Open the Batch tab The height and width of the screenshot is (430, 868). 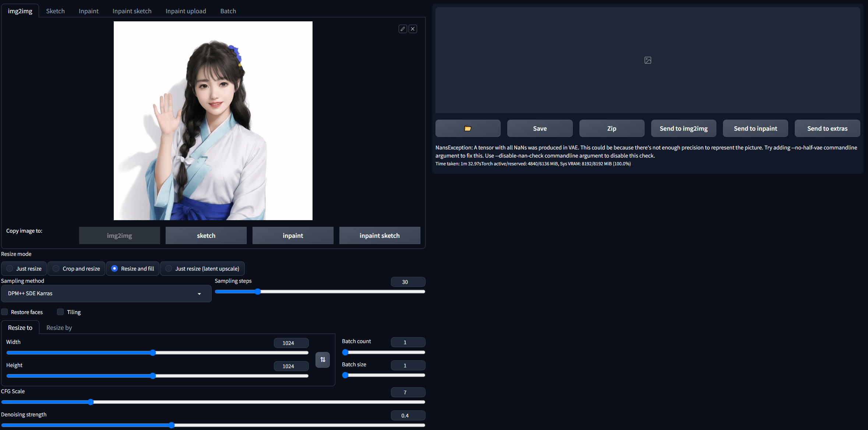[x=228, y=11]
